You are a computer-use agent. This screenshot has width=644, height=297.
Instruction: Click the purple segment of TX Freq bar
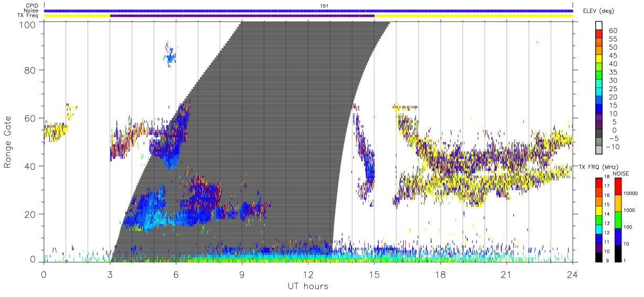(242, 16)
